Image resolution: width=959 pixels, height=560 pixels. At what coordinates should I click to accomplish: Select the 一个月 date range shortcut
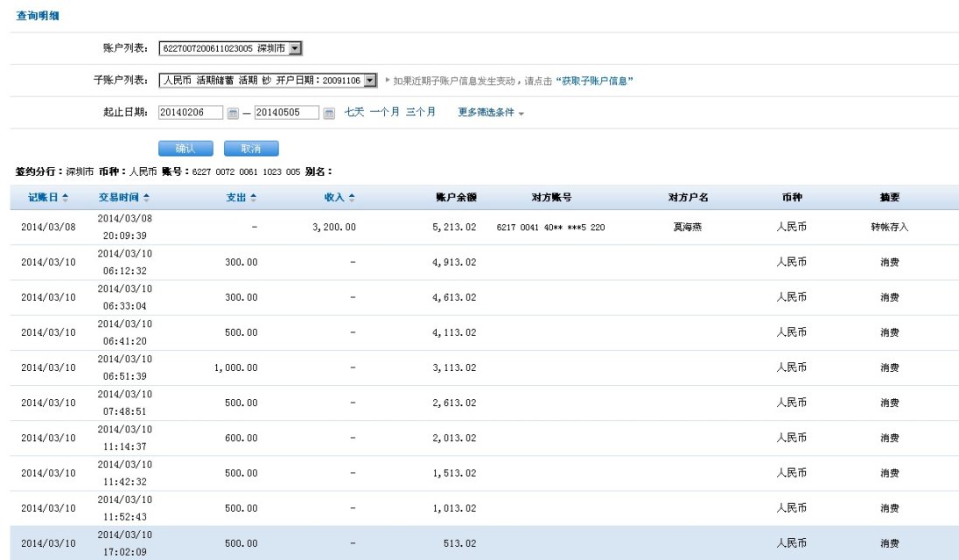click(x=384, y=112)
